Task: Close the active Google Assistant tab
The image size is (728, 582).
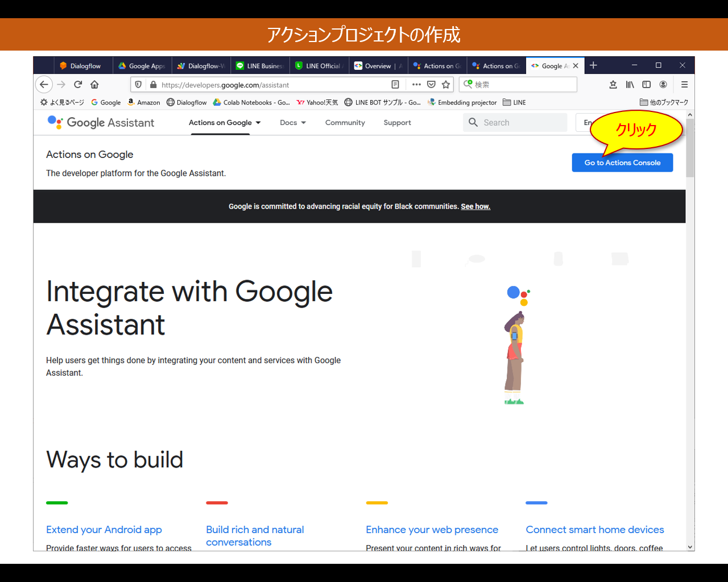Action: coord(576,66)
